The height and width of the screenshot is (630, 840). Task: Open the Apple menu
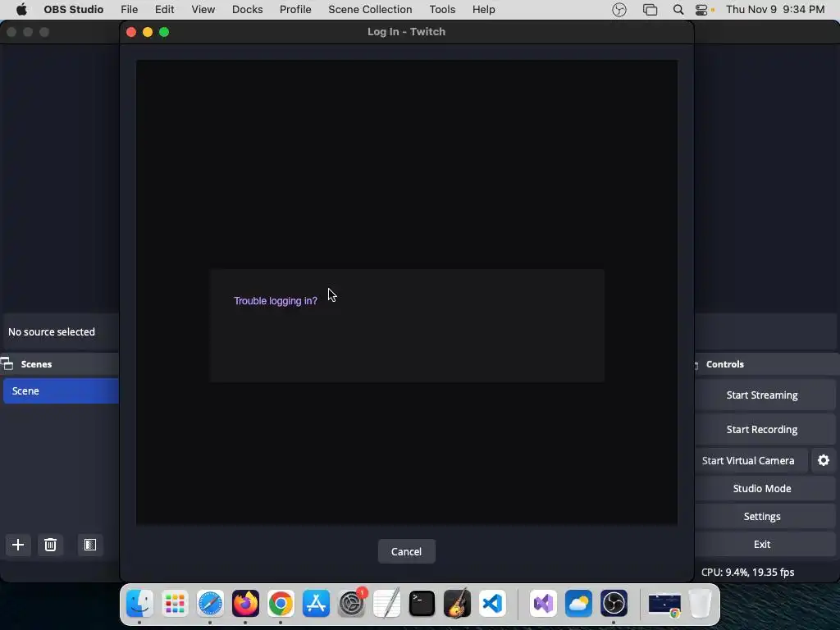tap(21, 10)
